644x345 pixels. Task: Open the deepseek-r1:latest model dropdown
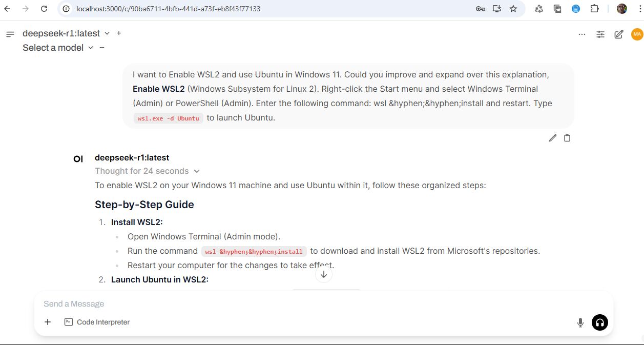click(x=66, y=33)
